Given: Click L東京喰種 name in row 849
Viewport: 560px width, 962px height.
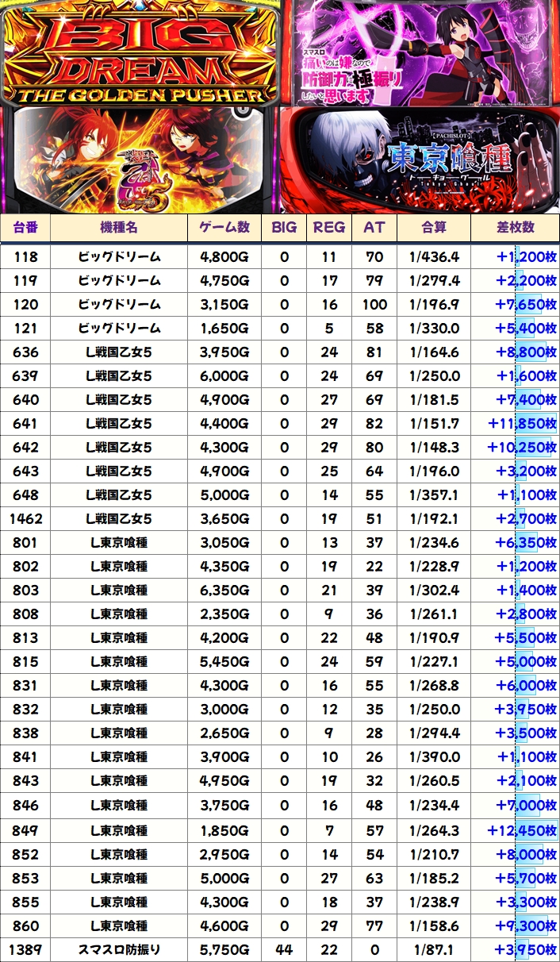Looking at the screenshot, I should click(x=119, y=831).
